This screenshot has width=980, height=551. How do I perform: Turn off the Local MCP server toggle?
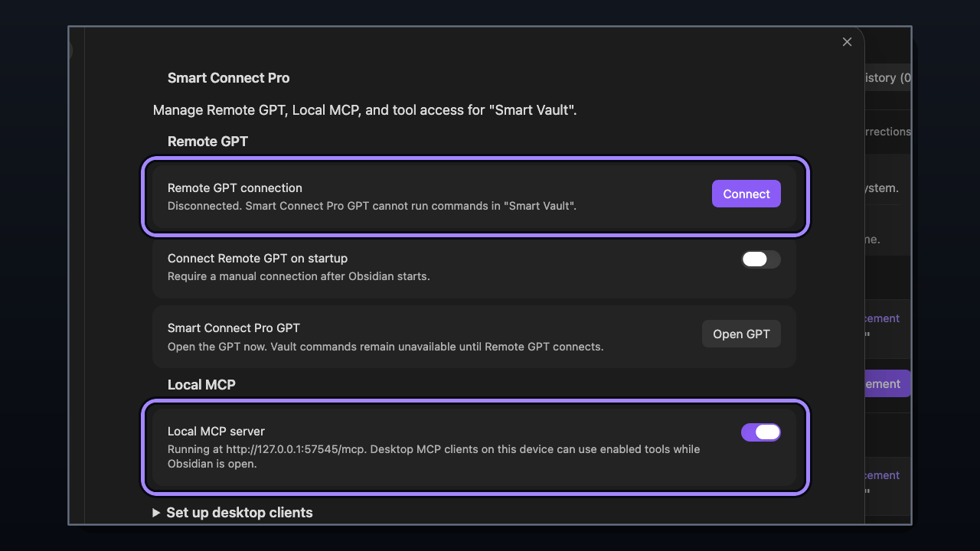(x=761, y=432)
